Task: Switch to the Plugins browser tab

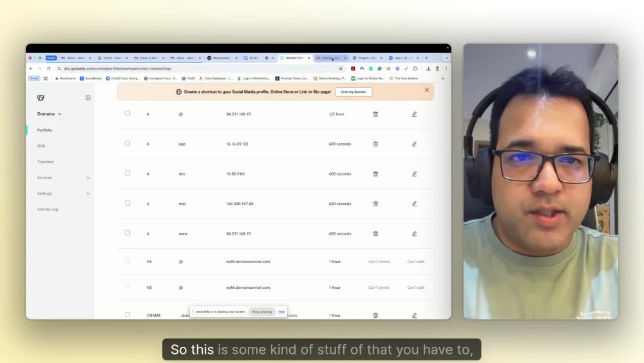Action: point(367,58)
